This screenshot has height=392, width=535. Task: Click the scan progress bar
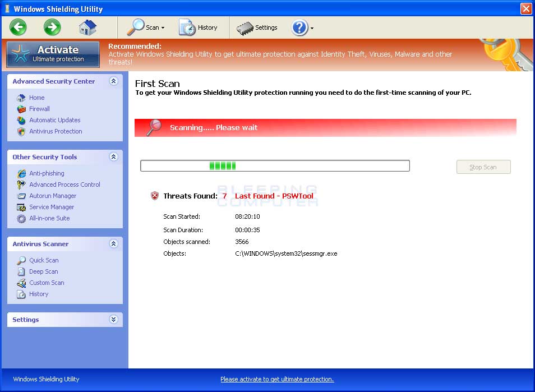(275, 166)
